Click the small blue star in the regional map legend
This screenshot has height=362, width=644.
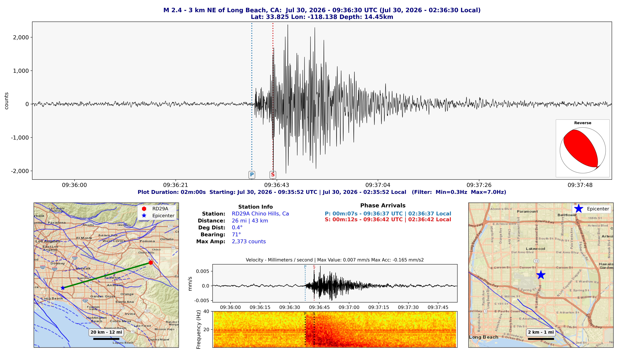(x=144, y=216)
